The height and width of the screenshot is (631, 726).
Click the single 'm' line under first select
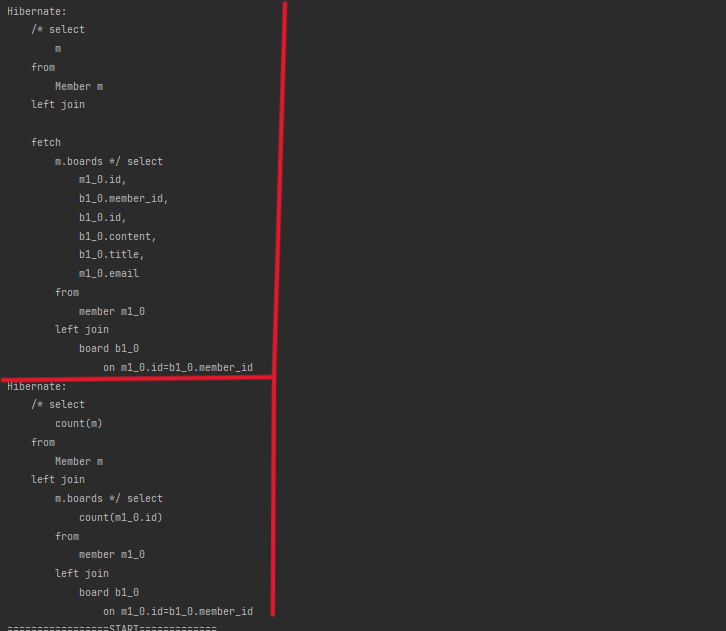pos(58,48)
